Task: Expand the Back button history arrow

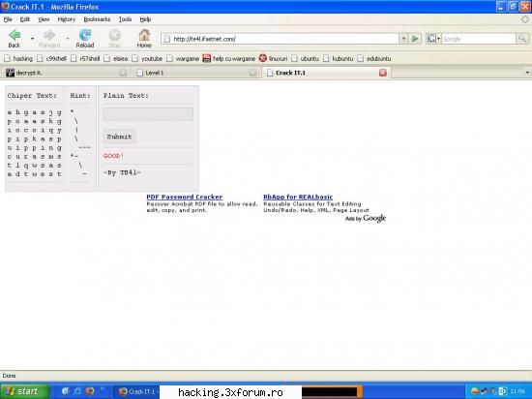Action: coord(32,39)
